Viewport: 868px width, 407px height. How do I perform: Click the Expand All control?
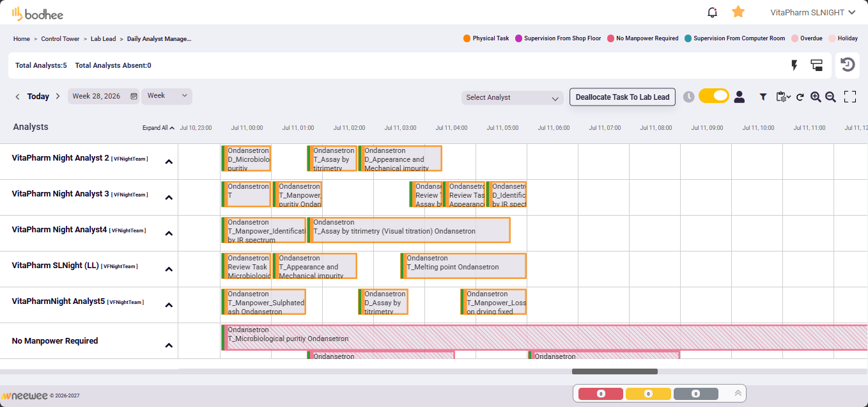pos(159,128)
